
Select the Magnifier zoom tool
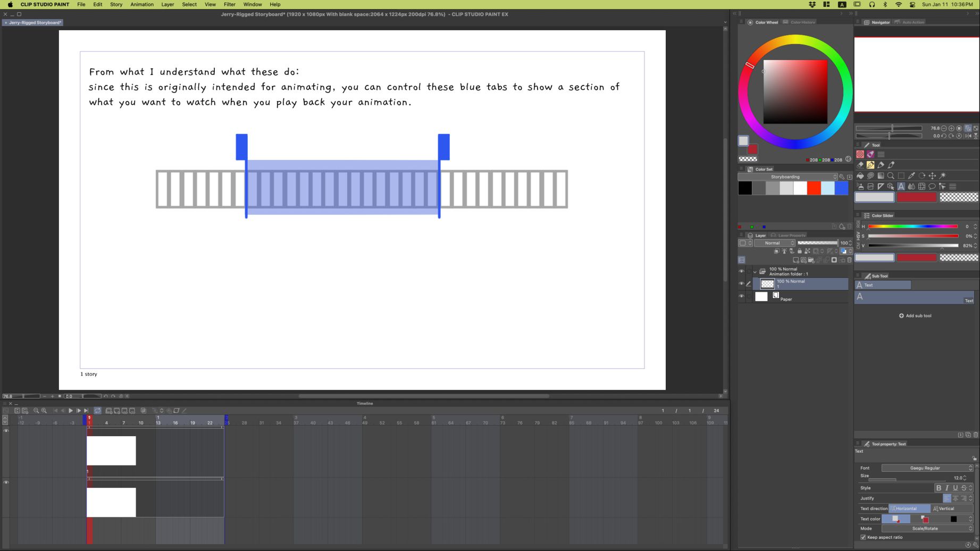click(891, 176)
